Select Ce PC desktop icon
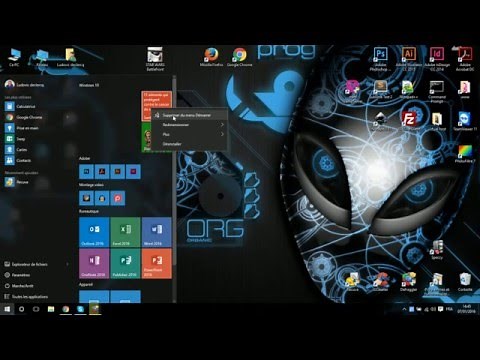 click(14, 57)
